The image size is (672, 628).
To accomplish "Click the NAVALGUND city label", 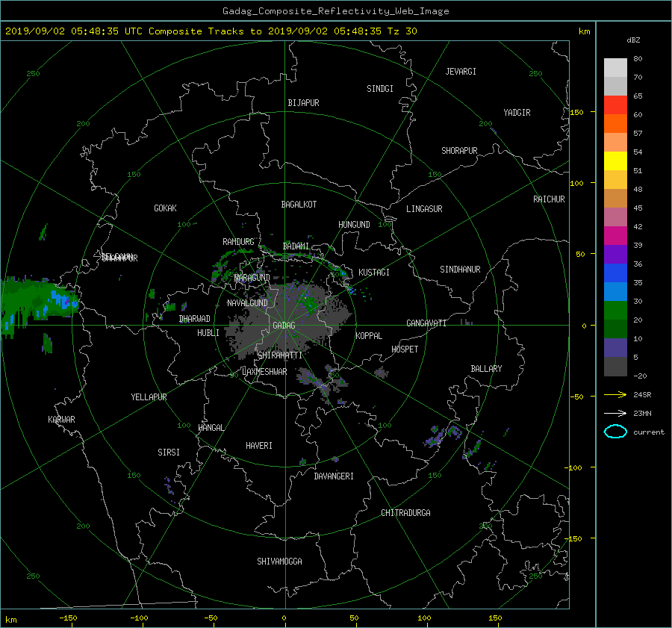I will [x=247, y=303].
